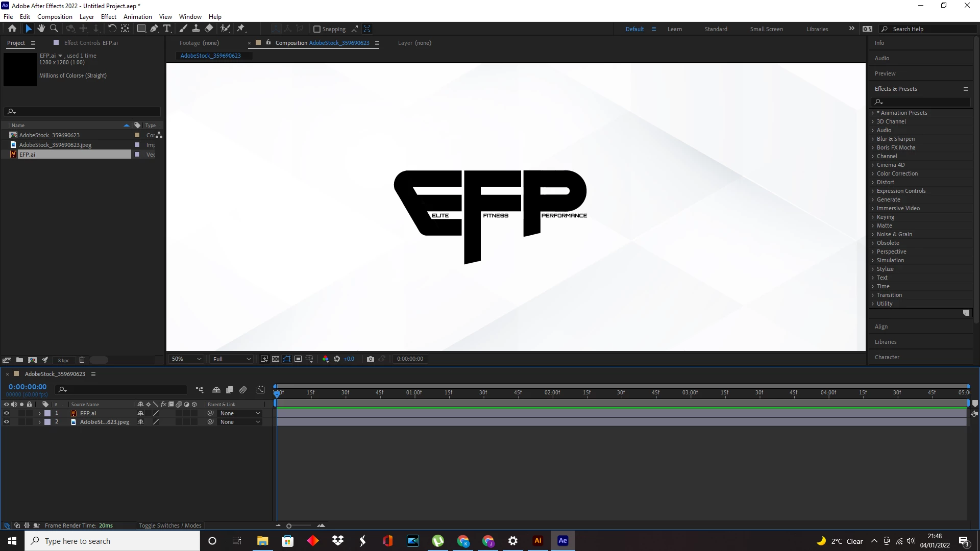The height and width of the screenshot is (551, 980).
Task: Hide the AdobeSt...623.jpeg layer eye toggle
Action: (7, 422)
